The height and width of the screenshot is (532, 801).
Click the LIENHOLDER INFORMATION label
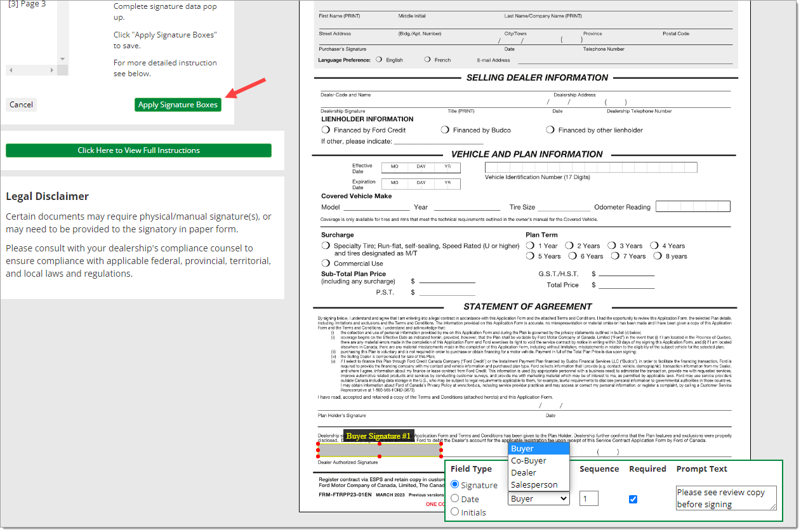tap(367, 119)
